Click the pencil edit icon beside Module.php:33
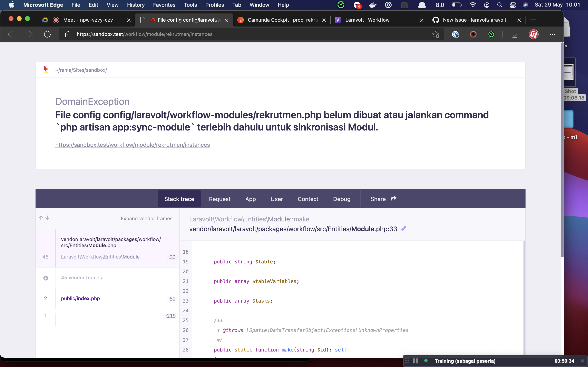Image resolution: width=588 pixels, height=367 pixels. click(404, 228)
